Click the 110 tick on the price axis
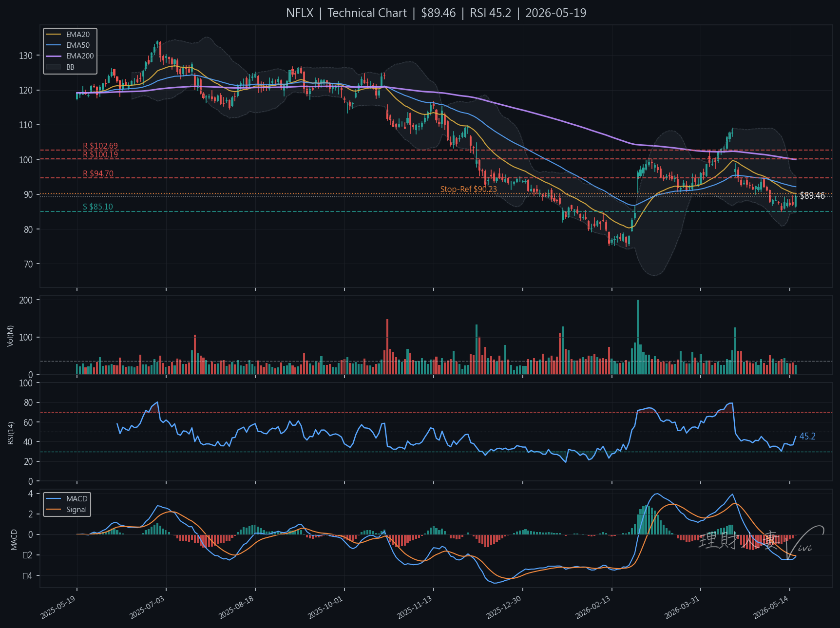 [26, 125]
